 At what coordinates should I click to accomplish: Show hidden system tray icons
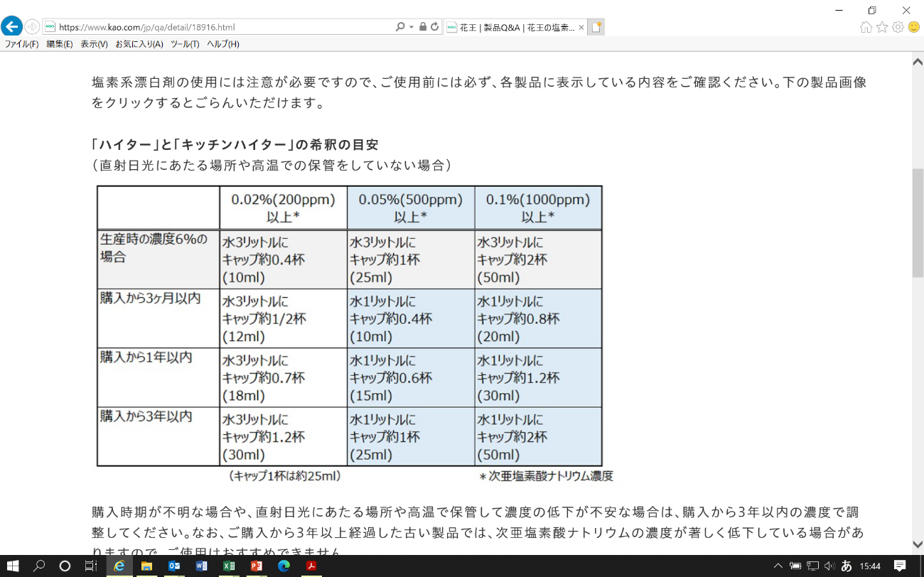coord(778,566)
